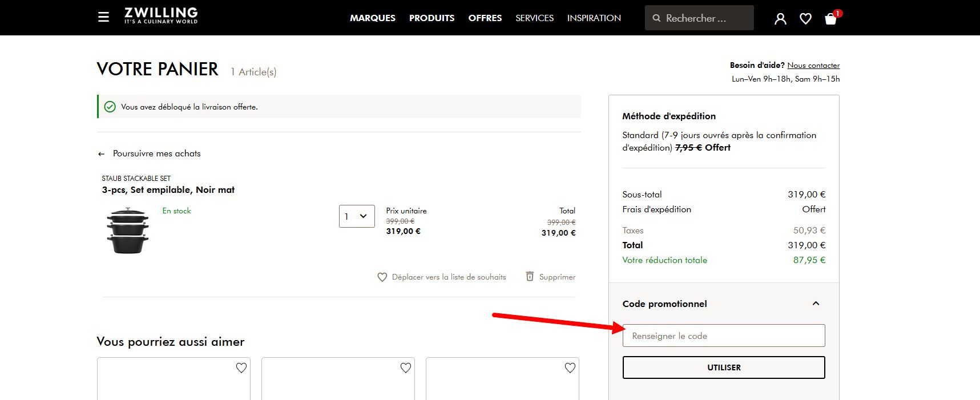Screen dimensions: 980x400
Task: Open the shopping cart icon
Action: click(831, 19)
